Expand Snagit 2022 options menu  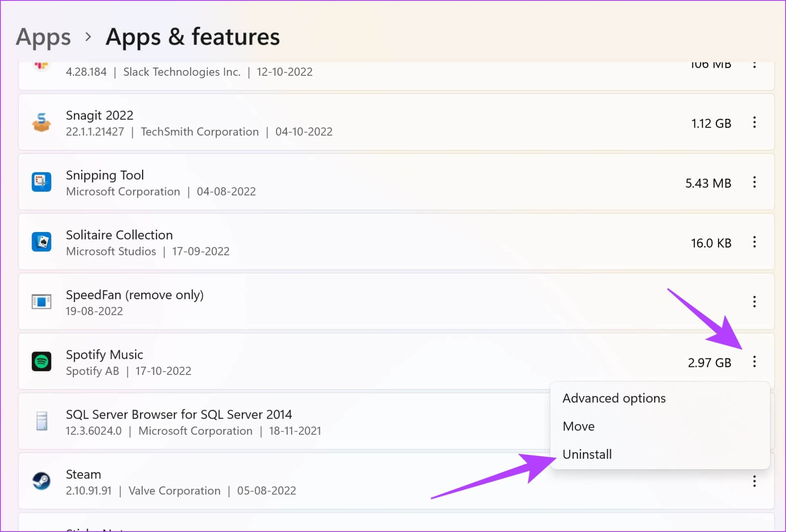(x=754, y=122)
